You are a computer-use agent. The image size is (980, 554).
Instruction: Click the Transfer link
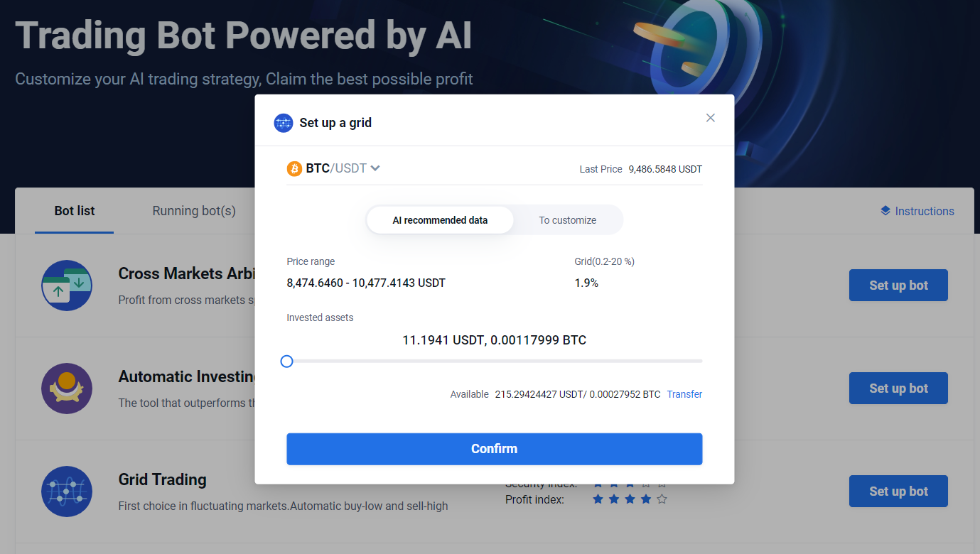[x=684, y=394]
